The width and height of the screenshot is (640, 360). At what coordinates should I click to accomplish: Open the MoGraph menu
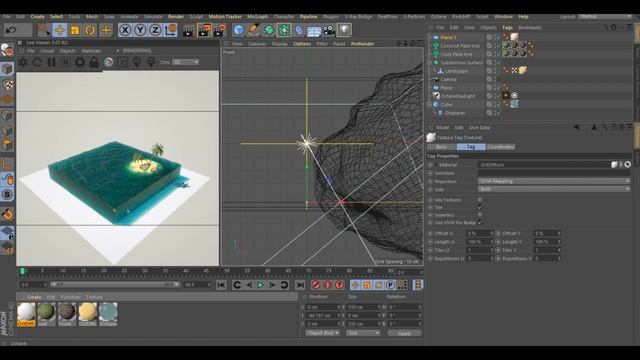point(258,17)
